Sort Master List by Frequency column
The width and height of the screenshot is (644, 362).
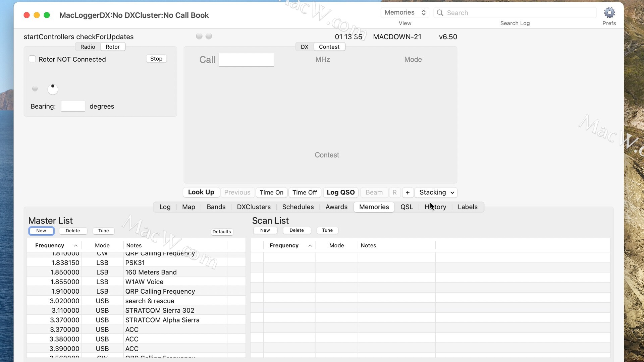pyautogui.click(x=54, y=245)
